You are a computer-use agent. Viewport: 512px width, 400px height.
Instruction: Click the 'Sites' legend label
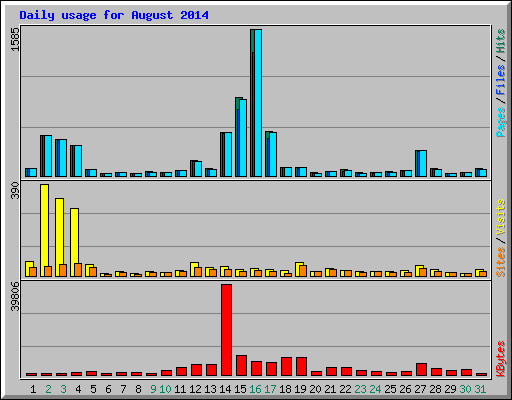click(x=501, y=262)
